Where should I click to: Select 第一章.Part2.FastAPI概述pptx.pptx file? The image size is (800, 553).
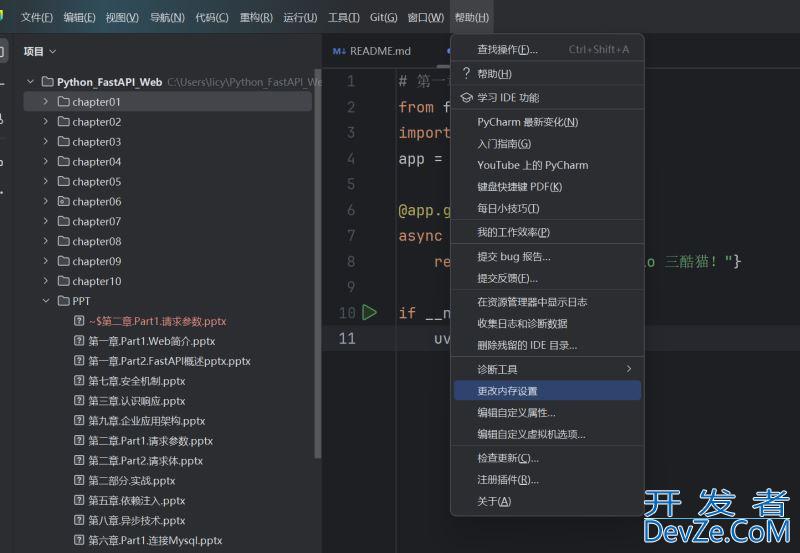169,361
